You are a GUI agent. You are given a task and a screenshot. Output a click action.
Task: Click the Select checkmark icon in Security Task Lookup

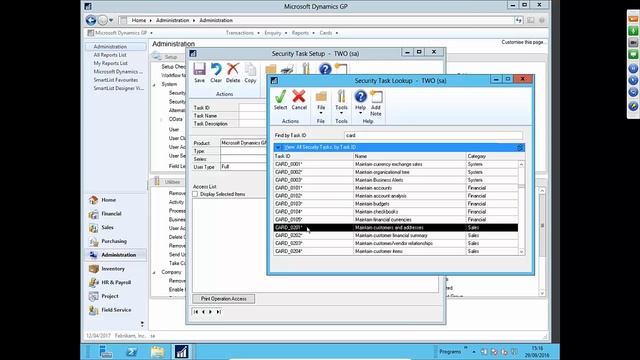[x=280, y=97]
